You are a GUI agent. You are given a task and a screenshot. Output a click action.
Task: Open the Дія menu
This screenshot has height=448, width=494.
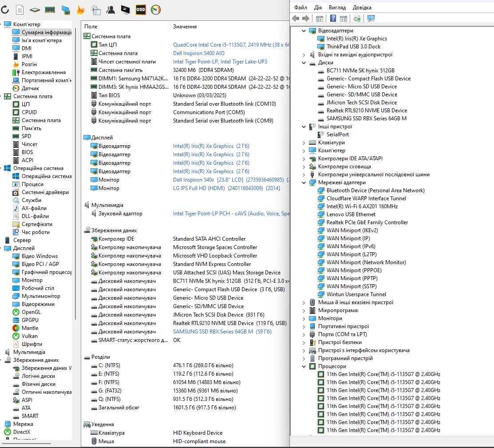point(318,7)
